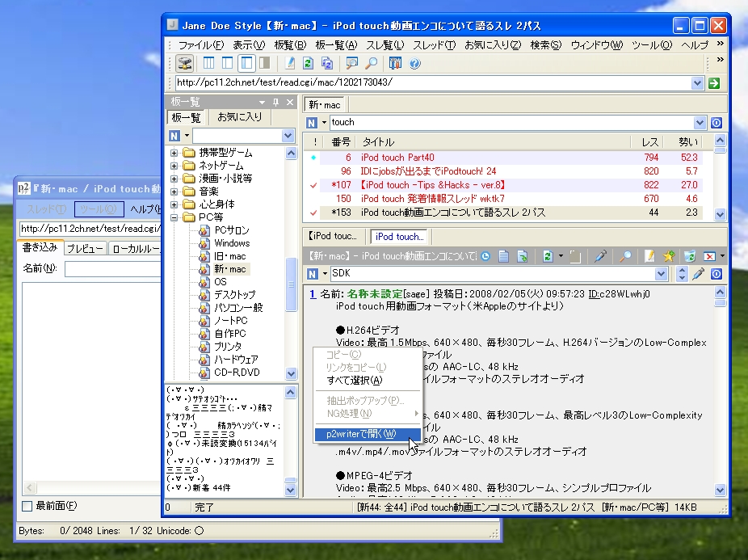748x560 pixels.
Task: Click the 名前(N) input in p2 window
Action: tap(112, 269)
